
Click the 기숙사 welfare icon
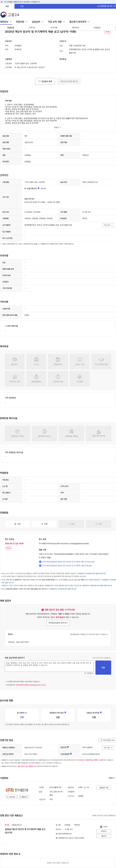[36, 361]
